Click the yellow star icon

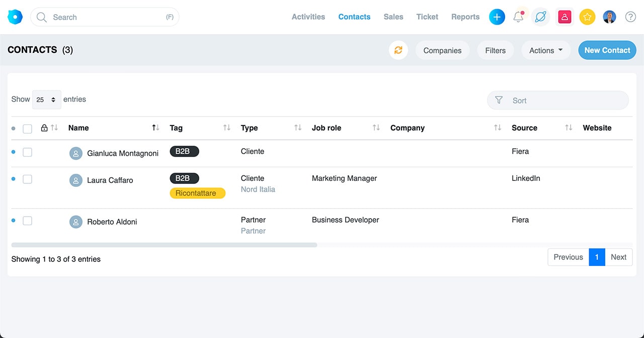click(x=587, y=17)
